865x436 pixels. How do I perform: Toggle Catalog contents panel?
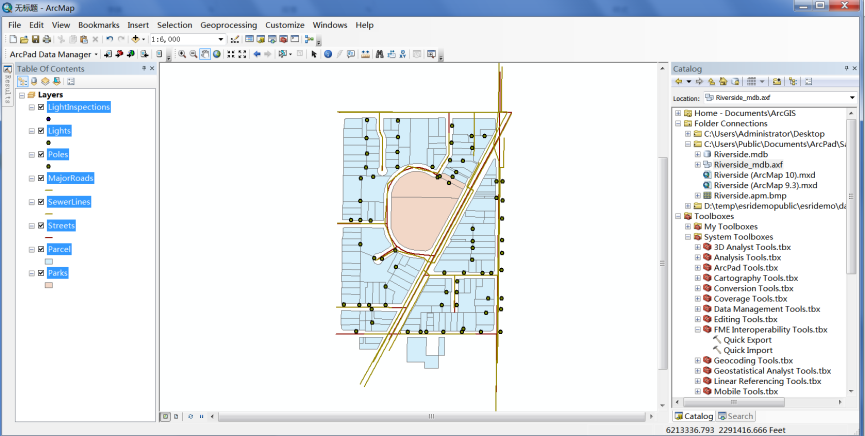pyautogui.click(x=793, y=82)
